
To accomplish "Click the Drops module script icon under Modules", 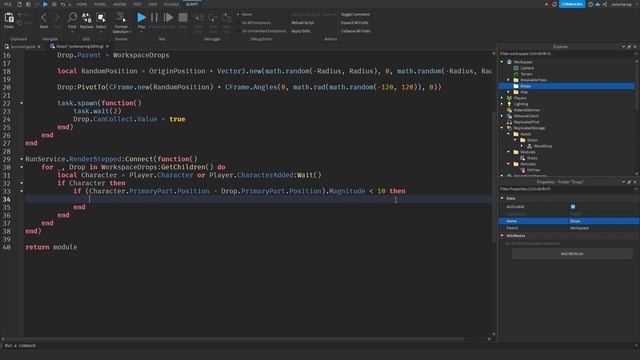I will 523,158.
